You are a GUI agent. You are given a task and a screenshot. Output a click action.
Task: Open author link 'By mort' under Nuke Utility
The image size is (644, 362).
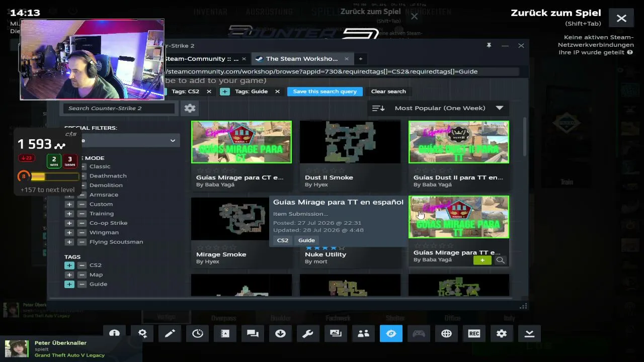click(316, 261)
